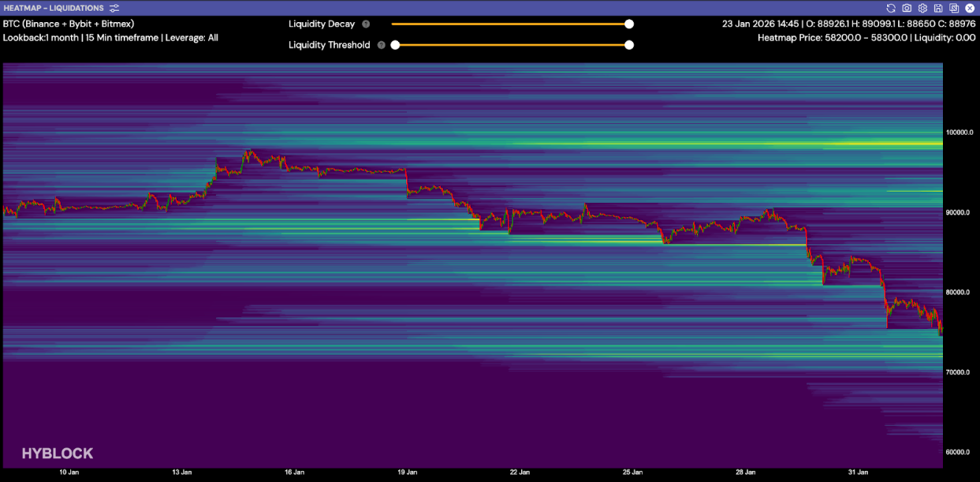Click the 100000.0 price axis label
Viewport: 980px width, 482px height.
coord(959,133)
